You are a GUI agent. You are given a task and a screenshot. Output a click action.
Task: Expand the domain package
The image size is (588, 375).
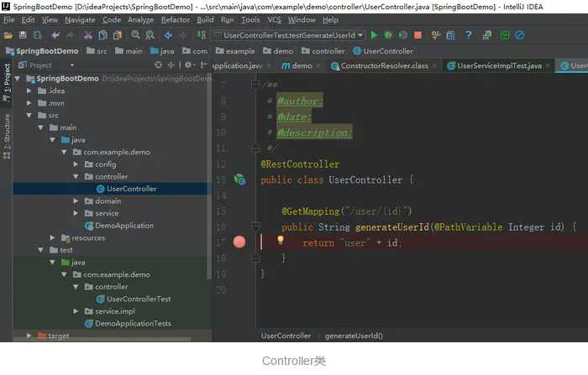(76, 201)
